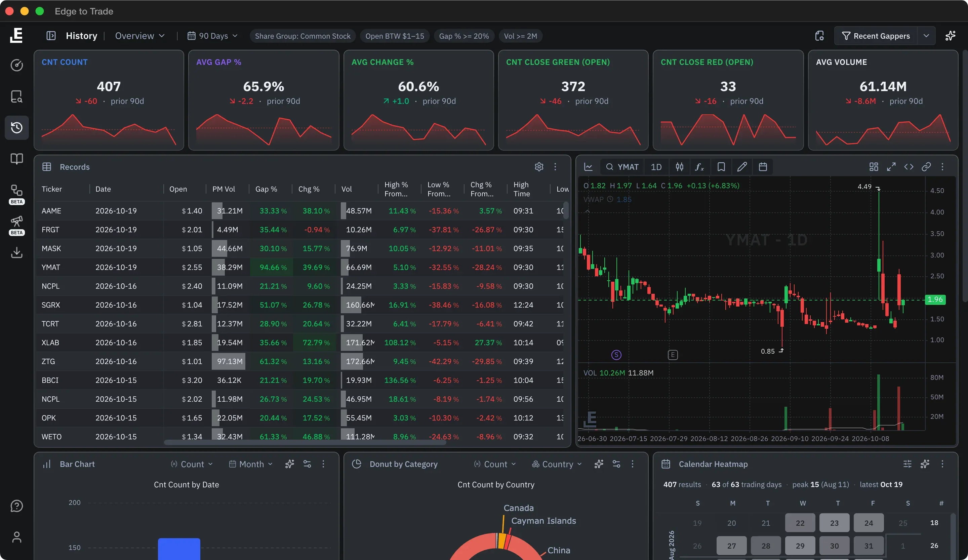Open the Bar Chart Count dropdown
The height and width of the screenshot is (560, 968).
pos(192,464)
